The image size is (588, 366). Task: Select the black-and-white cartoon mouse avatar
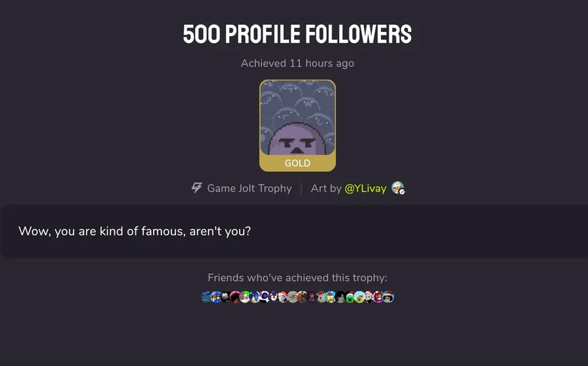(x=226, y=297)
